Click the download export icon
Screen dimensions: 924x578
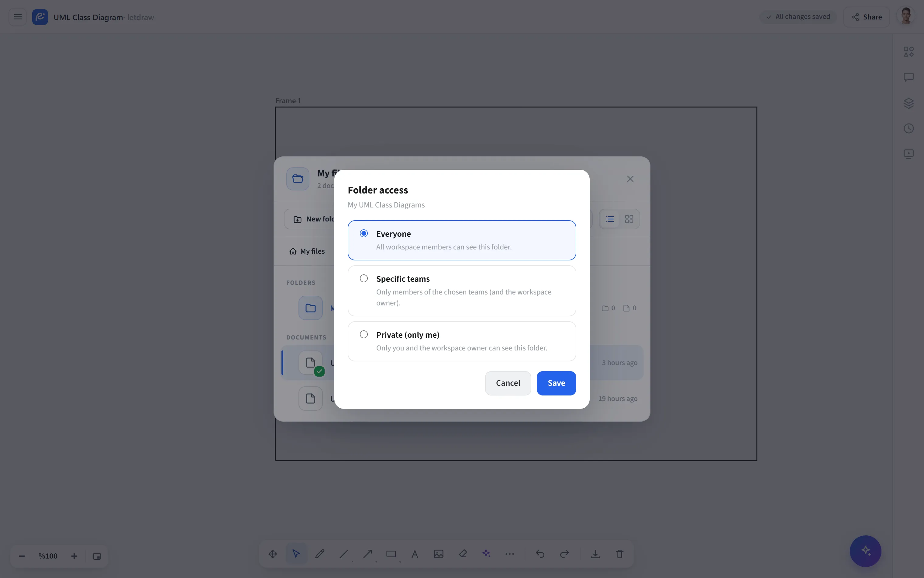(x=595, y=554)
